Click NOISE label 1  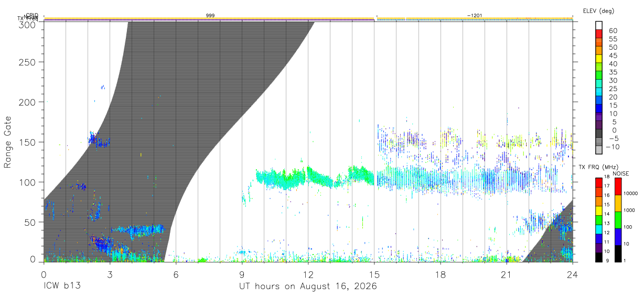pos(625,260)
